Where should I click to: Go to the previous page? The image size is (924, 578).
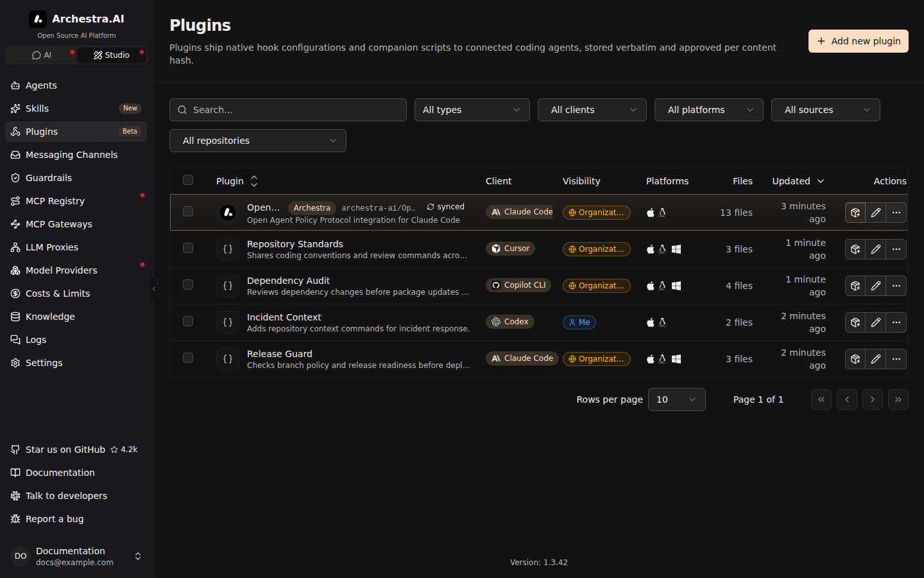[847, 399]
